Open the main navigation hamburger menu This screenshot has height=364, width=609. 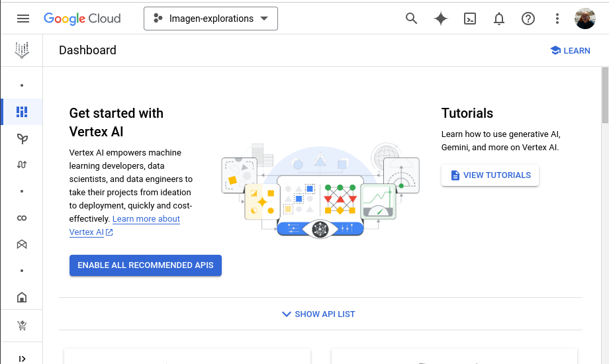pyautogui.click(x=23, y=19)
